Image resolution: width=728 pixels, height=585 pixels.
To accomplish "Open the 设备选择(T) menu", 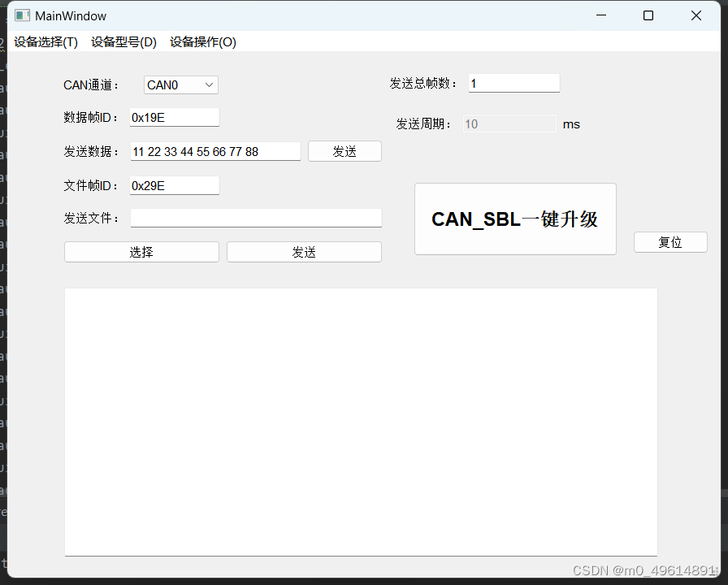I will pos(45,42).
